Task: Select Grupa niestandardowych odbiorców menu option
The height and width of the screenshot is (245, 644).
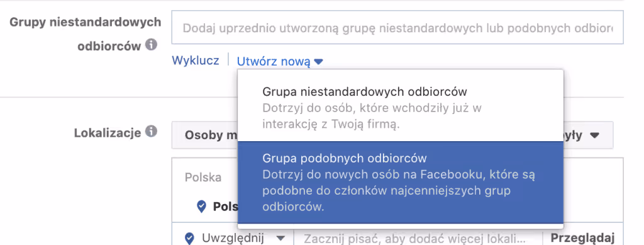Action: pos(401,108)
